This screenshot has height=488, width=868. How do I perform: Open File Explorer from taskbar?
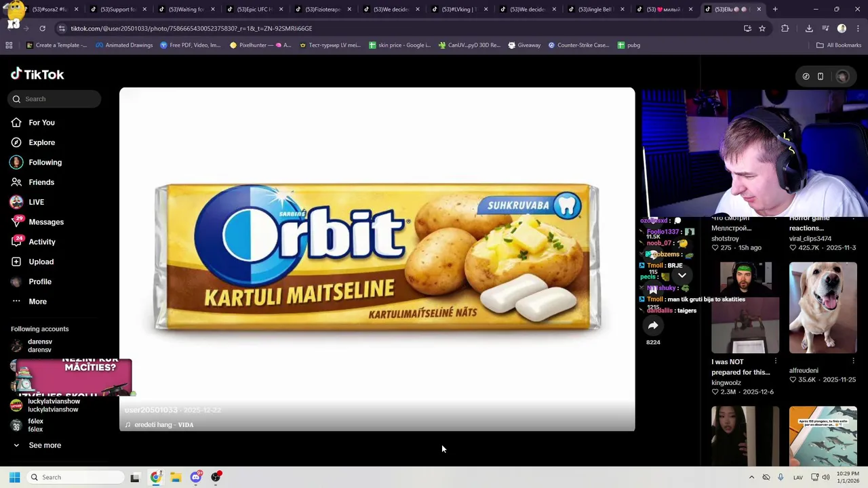point(176,477)
